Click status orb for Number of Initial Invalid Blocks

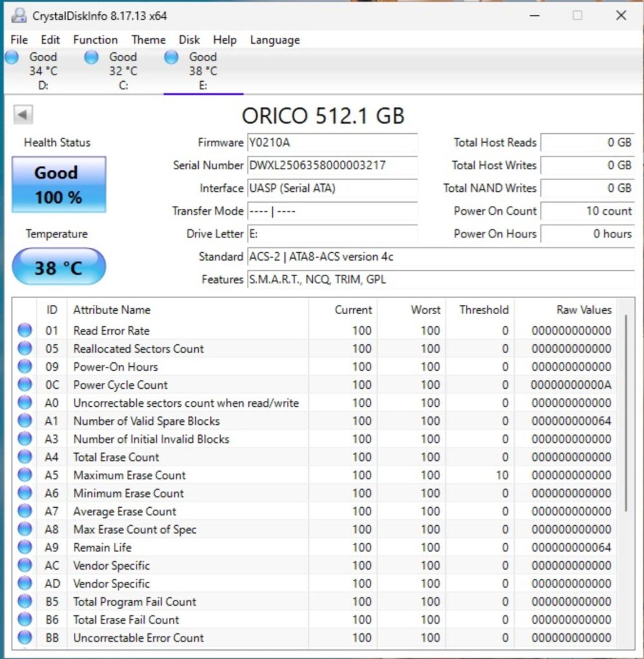[25, 439]
